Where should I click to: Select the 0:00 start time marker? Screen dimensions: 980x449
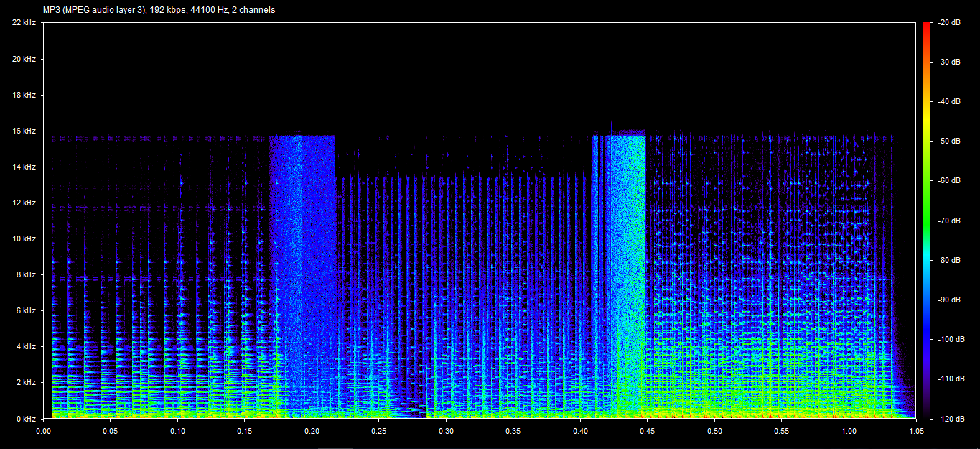[x=43, y=431]
